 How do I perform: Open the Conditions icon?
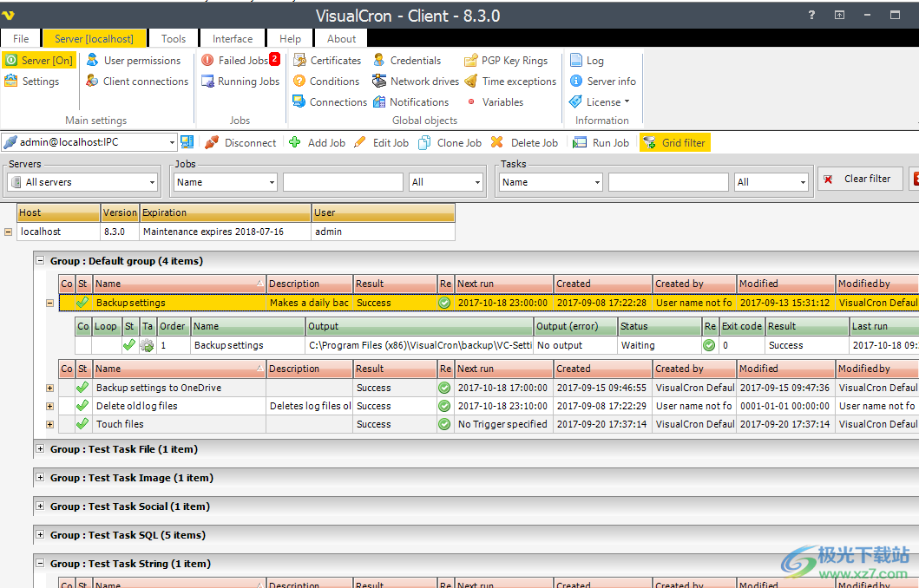pos(299,81)
